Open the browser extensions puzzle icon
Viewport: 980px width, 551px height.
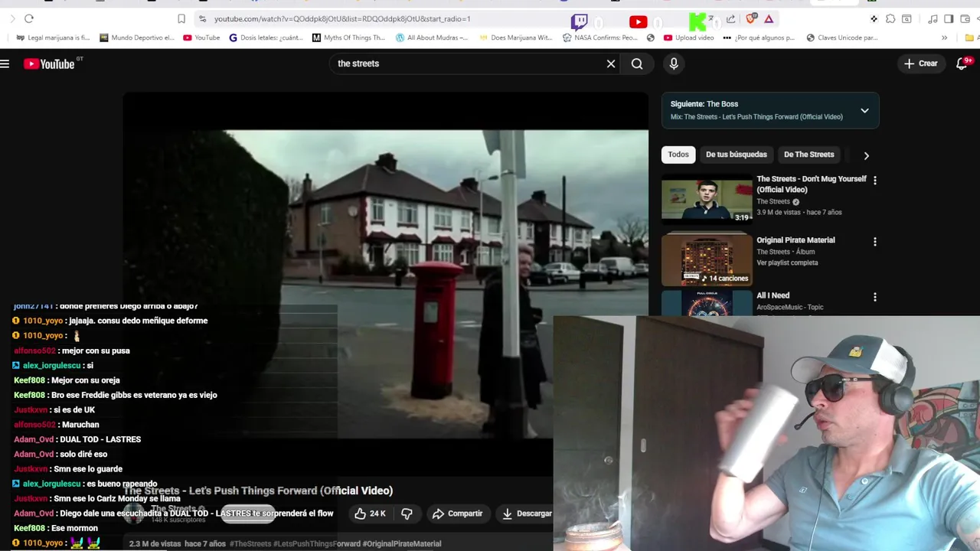click(x=890, y=18)
